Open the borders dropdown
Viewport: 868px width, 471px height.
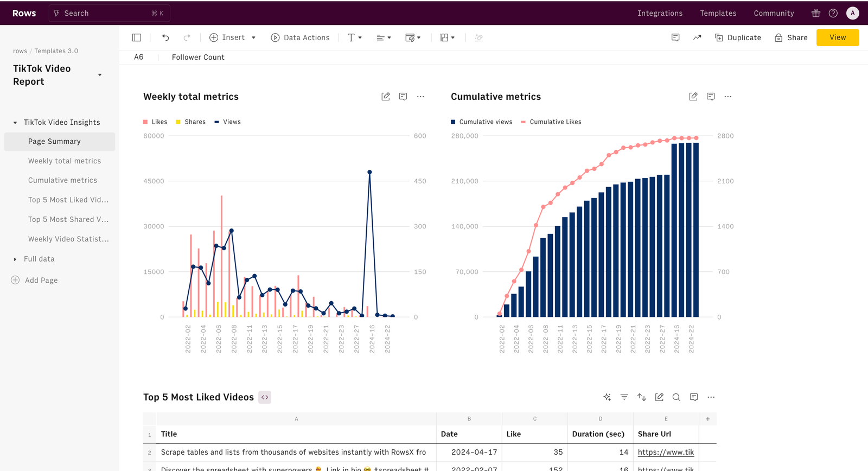pos(448,37)
